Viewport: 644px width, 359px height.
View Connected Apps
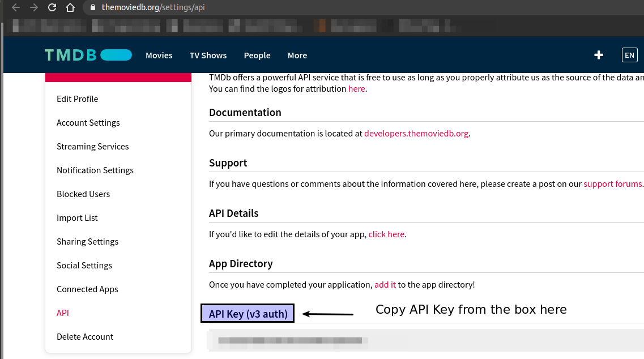(x=87, y=289)
